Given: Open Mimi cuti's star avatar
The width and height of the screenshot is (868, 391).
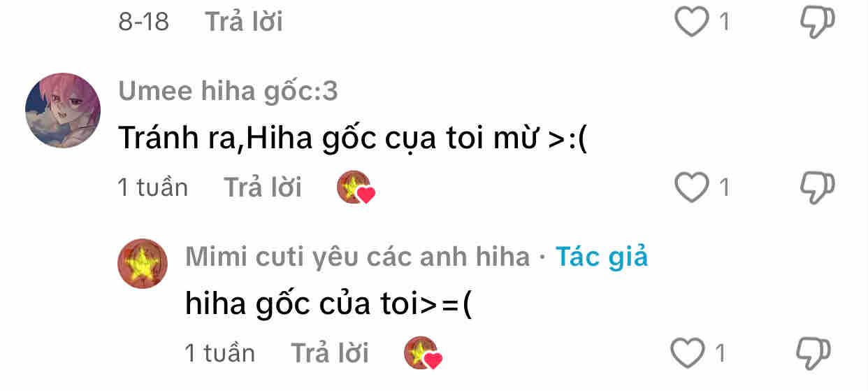Looking at the screenshot, I should [x=143, y=264].
